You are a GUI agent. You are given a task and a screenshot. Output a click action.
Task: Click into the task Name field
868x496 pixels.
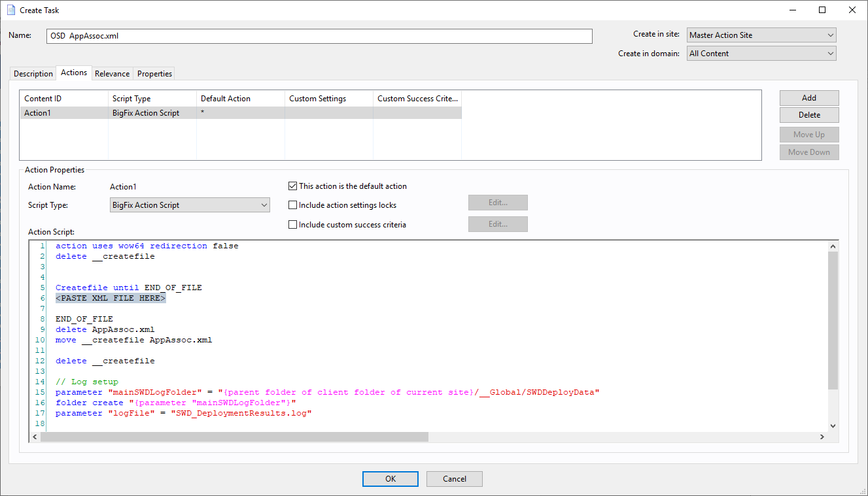tap(319, 36)
